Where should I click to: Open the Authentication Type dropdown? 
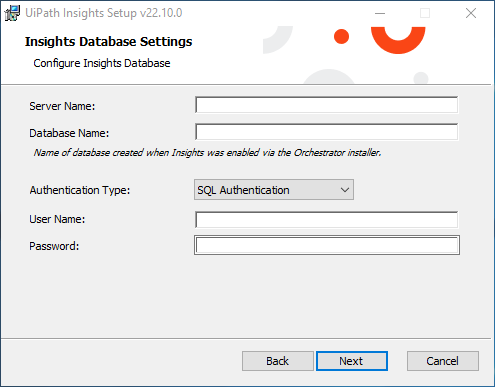[x=274, y=190]
